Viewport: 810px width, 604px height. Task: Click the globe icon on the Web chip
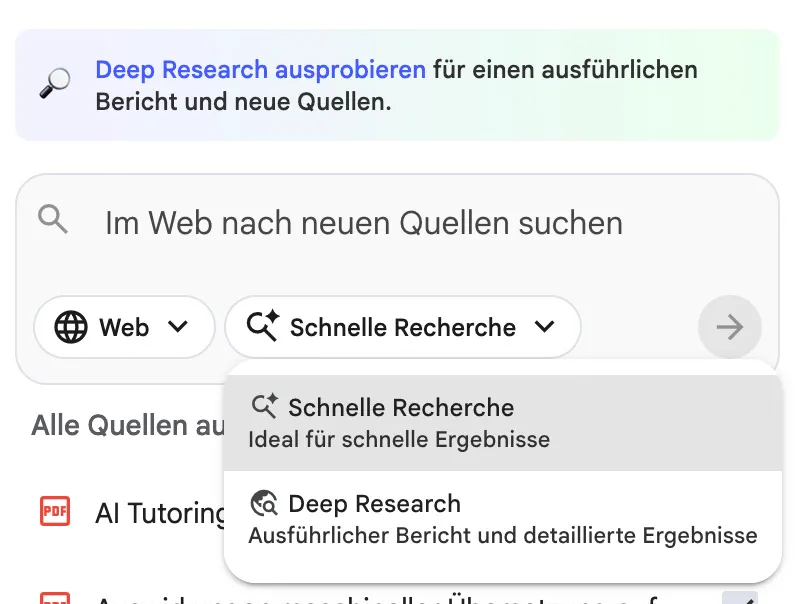point(71,327)
